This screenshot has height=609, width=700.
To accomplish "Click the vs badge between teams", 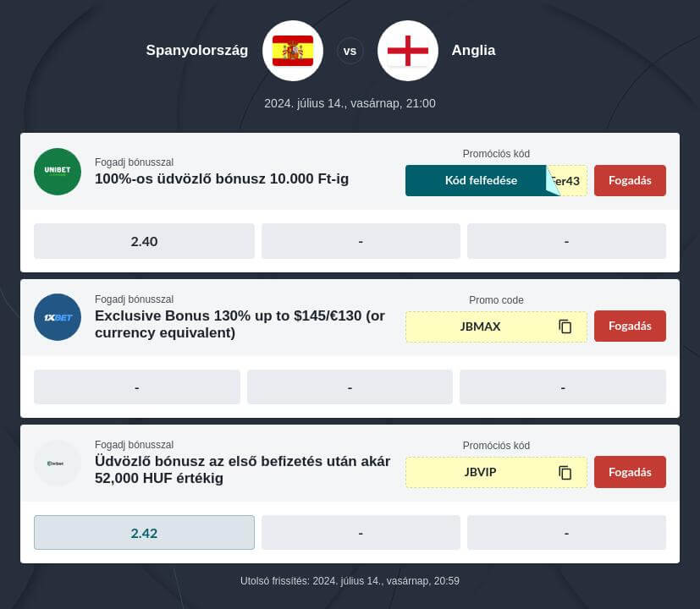I will 350,51.
